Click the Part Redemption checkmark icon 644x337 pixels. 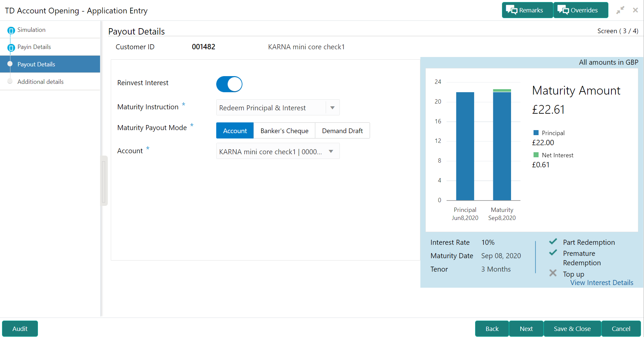point(553,241)
